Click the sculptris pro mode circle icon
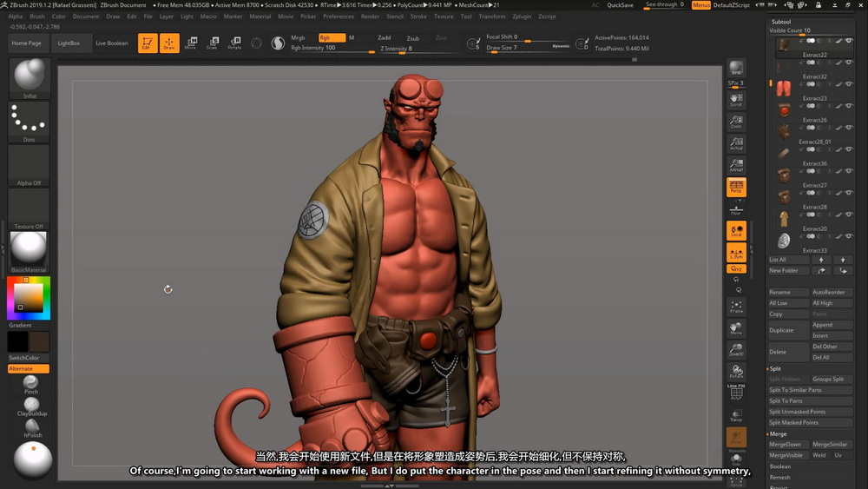The height and width of the screenshot is (489, 868). coord(256,43)
